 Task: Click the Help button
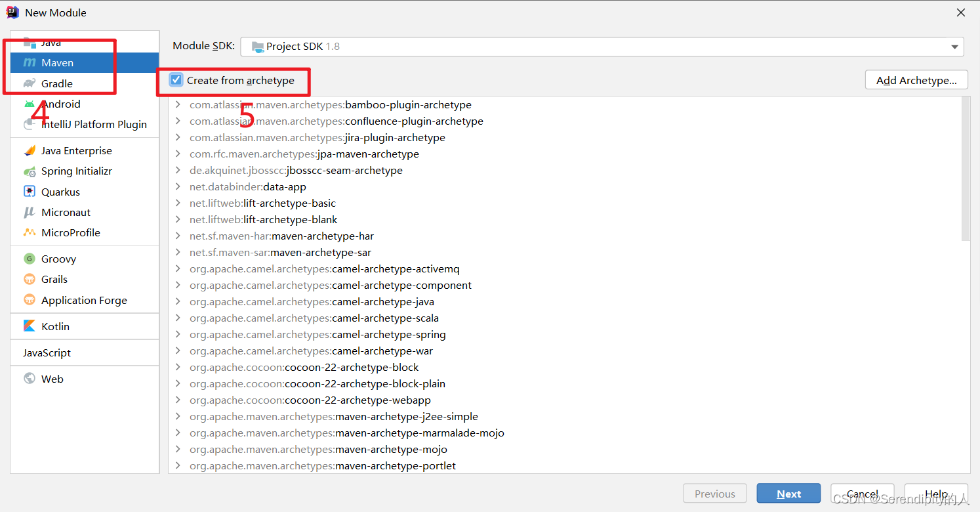pyautogui.click(x=936, y=494)
